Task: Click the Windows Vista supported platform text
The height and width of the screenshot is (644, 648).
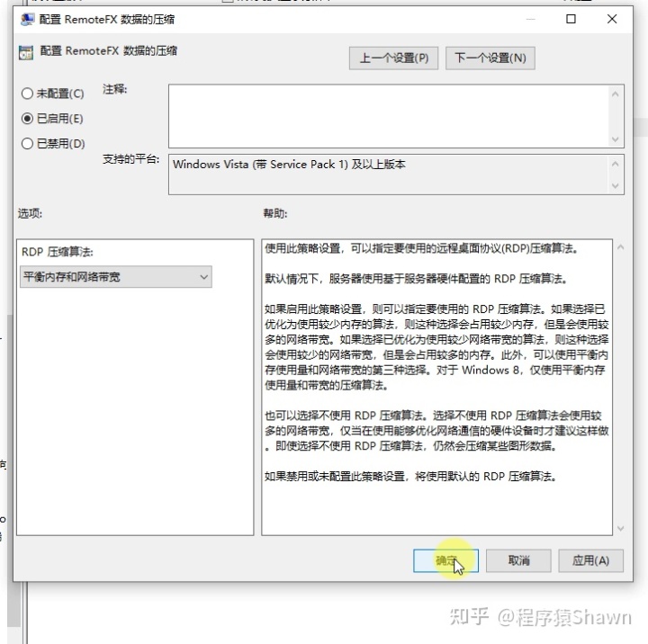Action: (289, 165)
